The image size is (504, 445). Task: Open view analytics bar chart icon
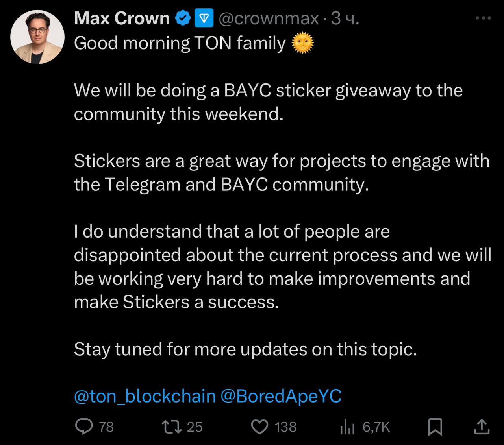point(348,427)
